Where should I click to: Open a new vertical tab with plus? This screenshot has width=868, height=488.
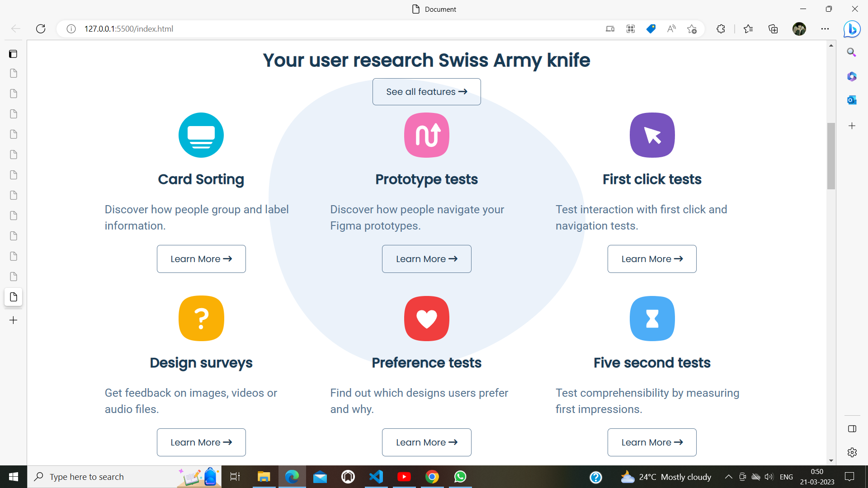click(13, 320)
